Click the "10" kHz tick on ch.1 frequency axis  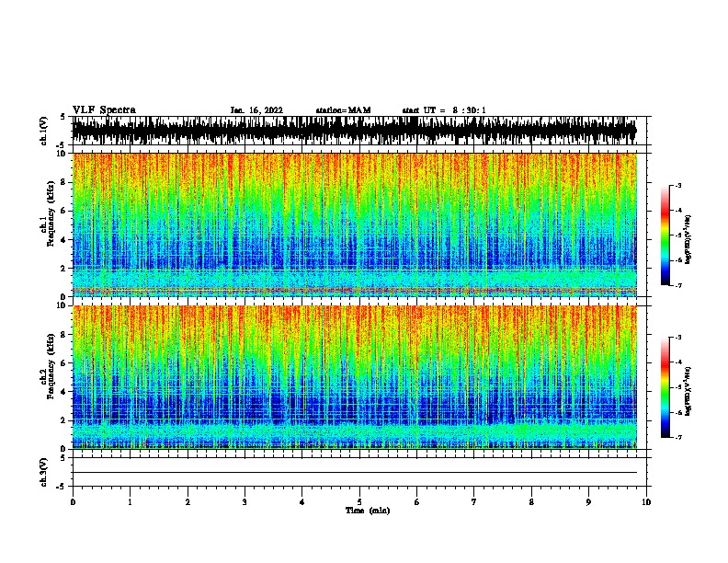63,154
